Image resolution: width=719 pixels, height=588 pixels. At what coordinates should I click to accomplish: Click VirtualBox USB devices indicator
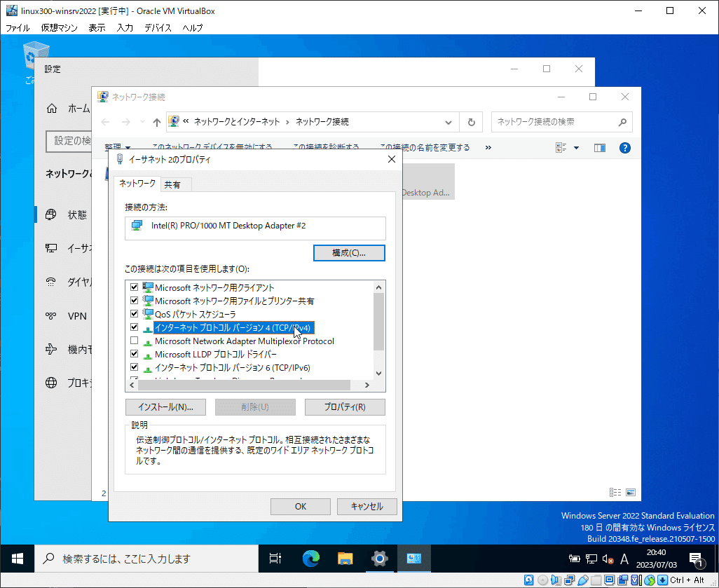point(582,580)
